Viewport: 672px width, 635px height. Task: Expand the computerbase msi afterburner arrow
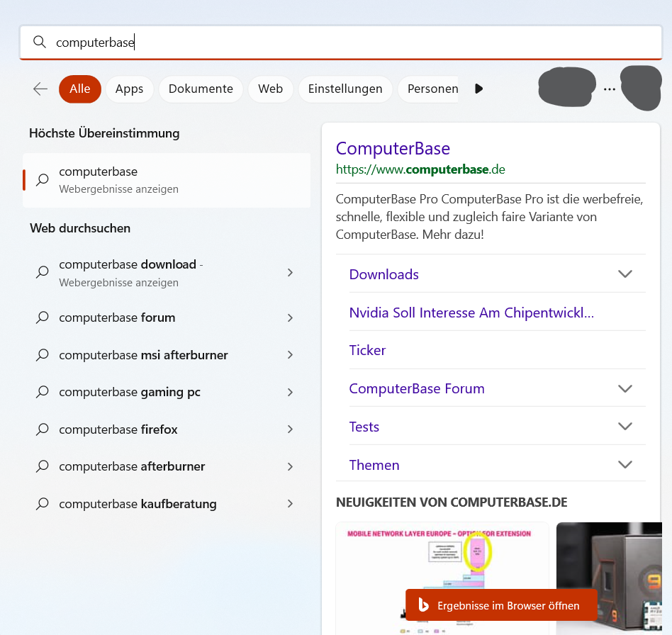(x=290, y=355)
